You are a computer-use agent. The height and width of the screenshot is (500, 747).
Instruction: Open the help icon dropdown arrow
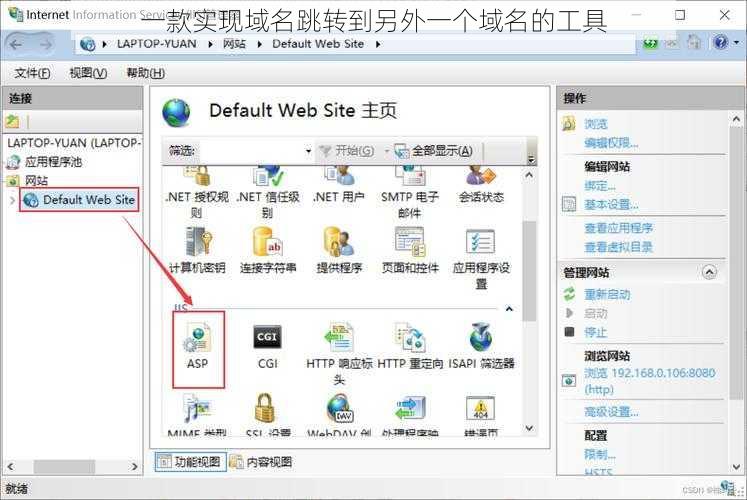(737, 43)
